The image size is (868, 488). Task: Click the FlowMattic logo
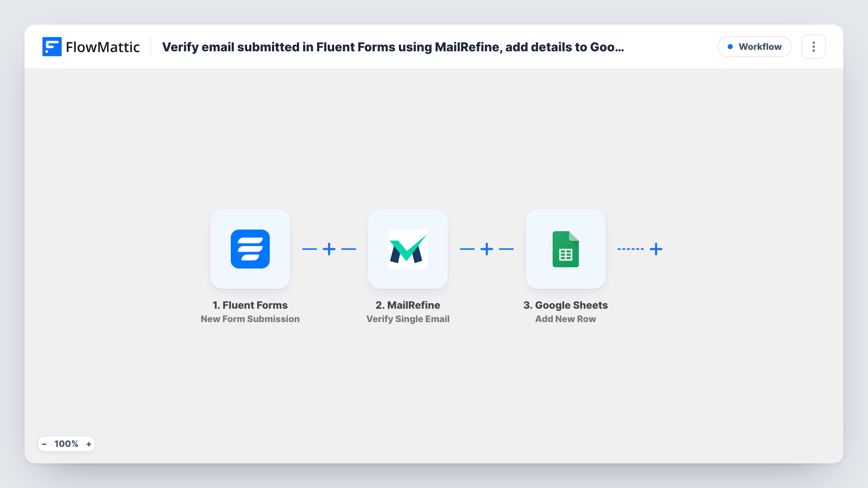(x=52, y=47)
